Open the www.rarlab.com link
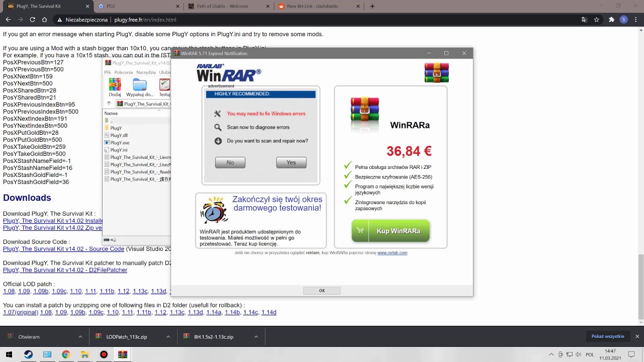 coord(392,253)
